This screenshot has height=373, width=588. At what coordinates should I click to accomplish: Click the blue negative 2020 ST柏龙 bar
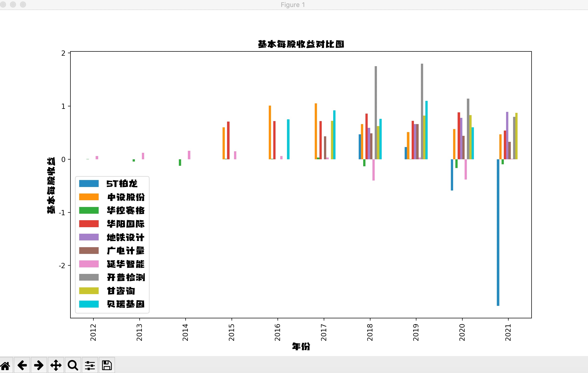[452, 175]
